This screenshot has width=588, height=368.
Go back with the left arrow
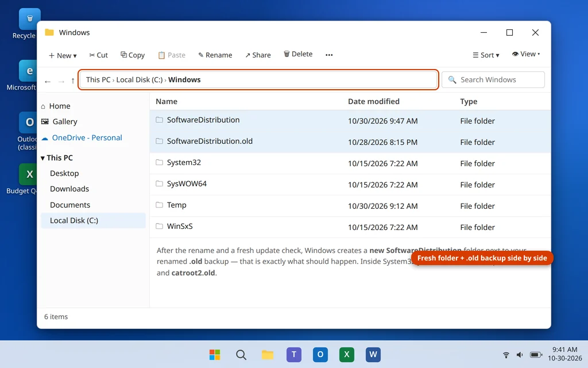[x=48, y=81]
